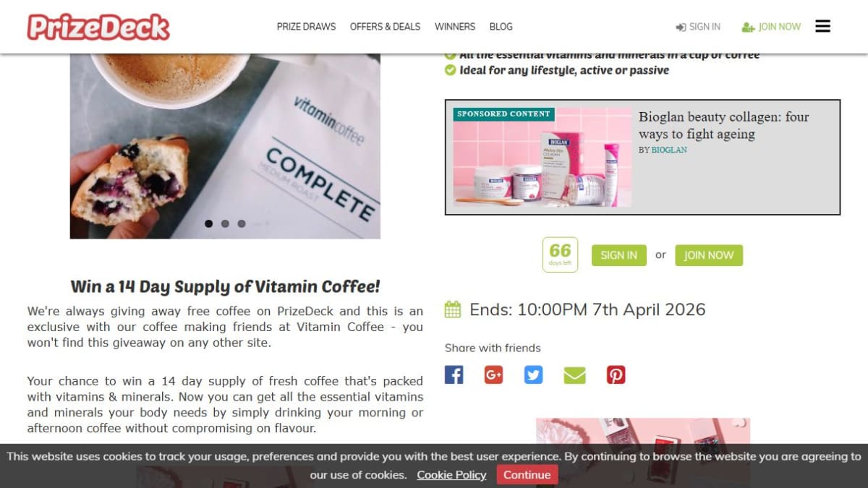The height and width of the screenshot is (488, 868).
Task: Visit the Blog section
Action: pyautogui.click(x=501, y=27)
